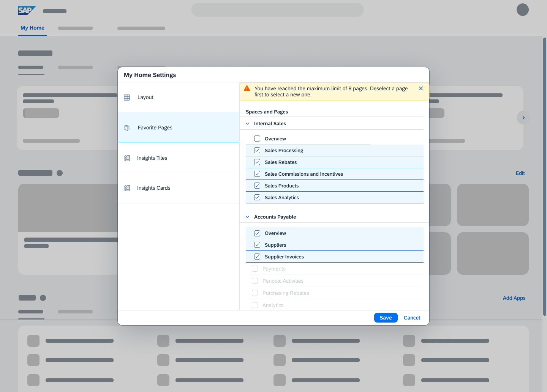This screenshot has width=547, height=392.
Task: Click the Insights Tiles icon
Action: 127,158
